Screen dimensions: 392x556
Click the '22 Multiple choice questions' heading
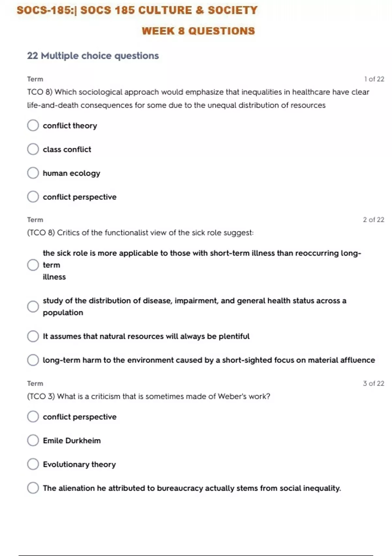click(93, 56)
